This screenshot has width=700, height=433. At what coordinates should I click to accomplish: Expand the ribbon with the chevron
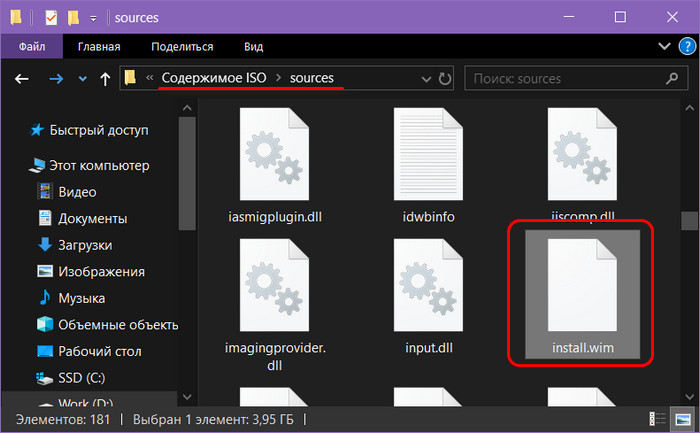click(x=664, y=46)
